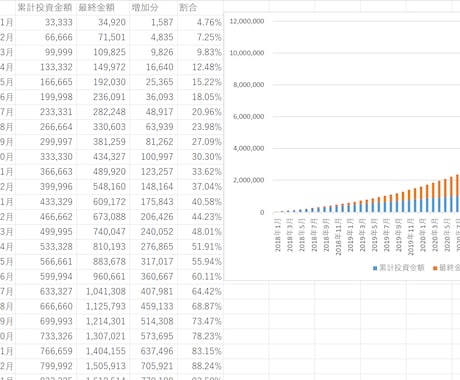The height and width of the screenshot is (380, 460).
Task: Select the cell with value 1,587
Action: 154,22
